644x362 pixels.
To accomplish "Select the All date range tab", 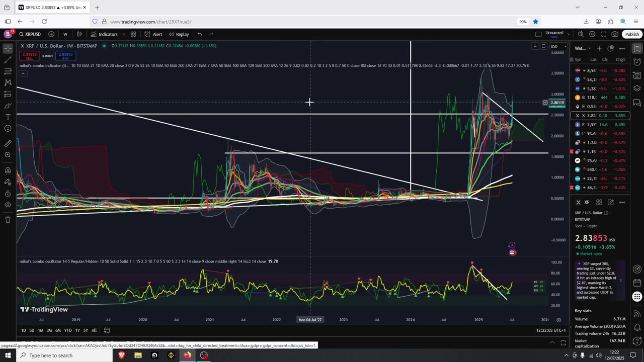I will pyautogui.click(x=94, y=330).
